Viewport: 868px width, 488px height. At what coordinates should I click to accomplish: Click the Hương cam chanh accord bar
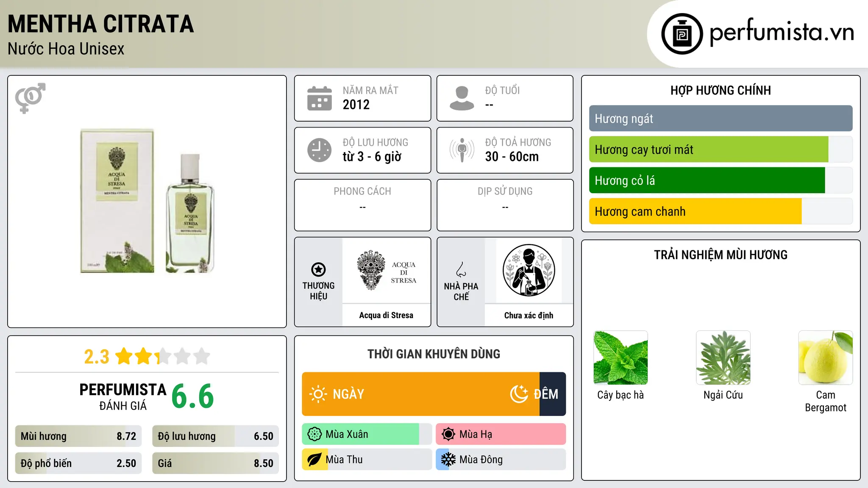click(721, 211)
